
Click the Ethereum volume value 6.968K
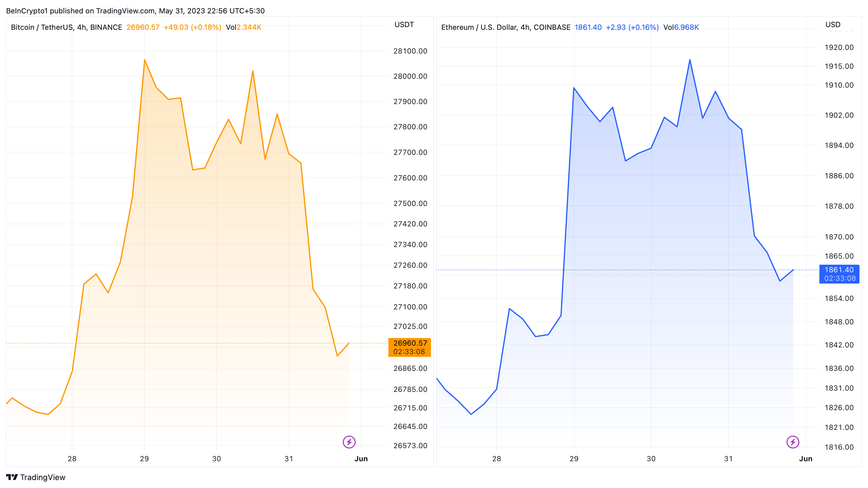click(686, 27)
